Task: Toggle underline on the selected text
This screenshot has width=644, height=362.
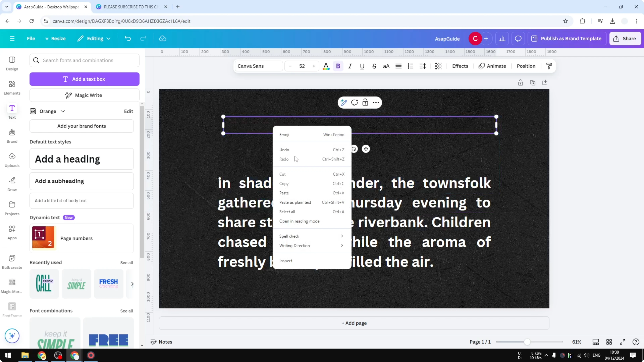Action: (x=362, y=66)
